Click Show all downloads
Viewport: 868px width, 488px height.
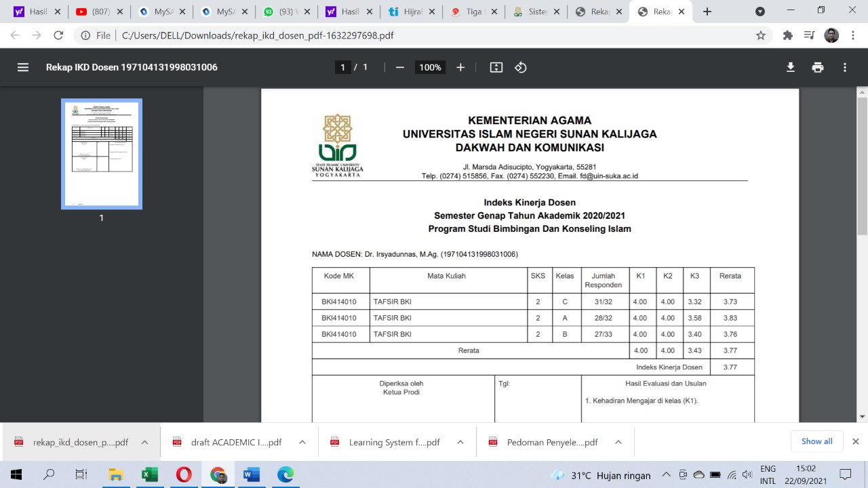tap(816, 441)
